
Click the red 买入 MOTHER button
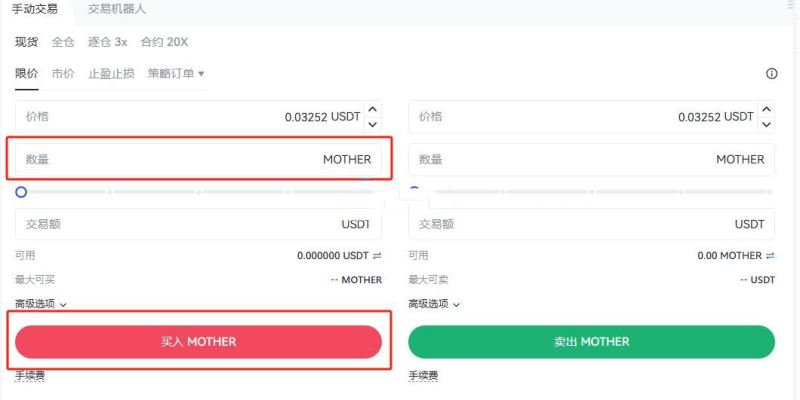pyautogui.click(x=198, y=342)
